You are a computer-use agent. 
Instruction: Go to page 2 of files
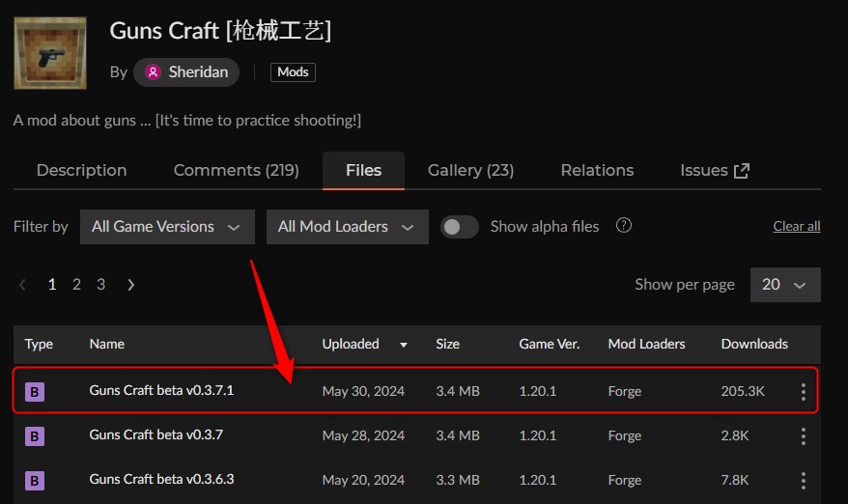coord(77,285)
